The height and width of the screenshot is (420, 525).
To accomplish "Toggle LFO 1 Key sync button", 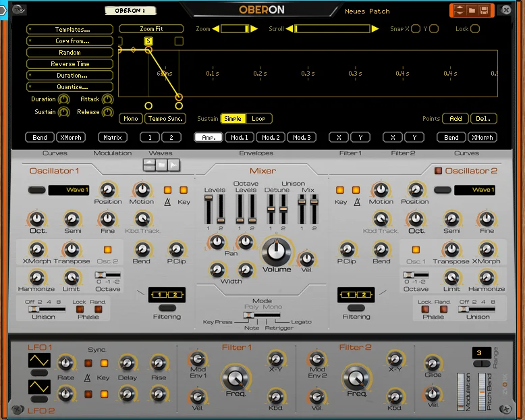I will point(104,363).
